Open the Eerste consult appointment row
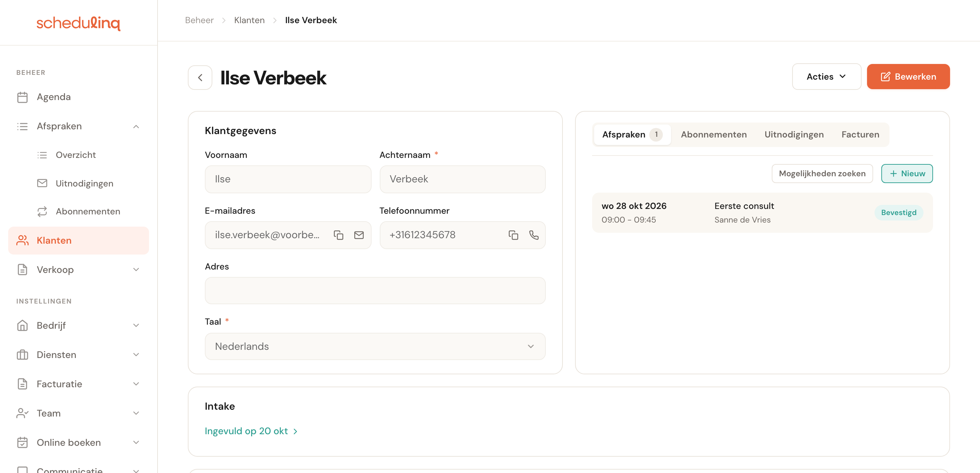The width and height of the screenshot is (980, 473). pyautogui.click(x=762, y=213)
